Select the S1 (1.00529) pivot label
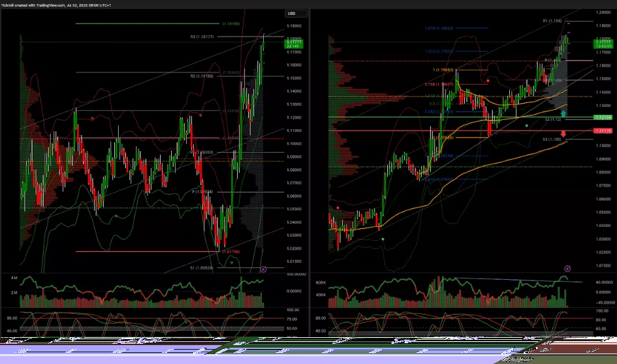The height and width of the screenshot is (364, 617). pyautogui.click(x=204, y=268)
